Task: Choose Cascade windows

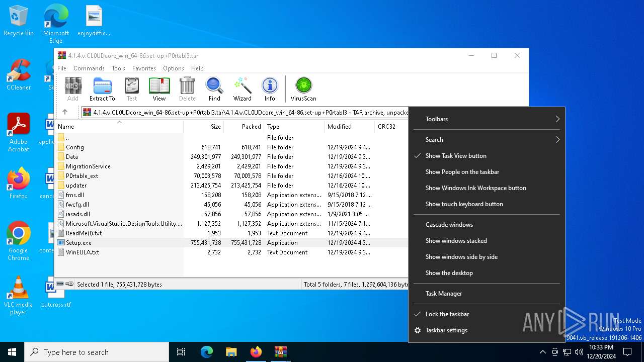Action: (x=487, y=225)
